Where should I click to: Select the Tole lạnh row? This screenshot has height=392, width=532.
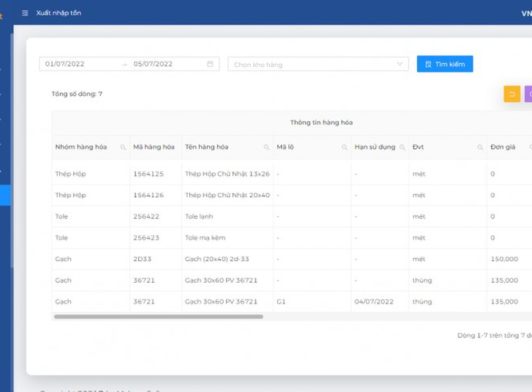[x=292, y=217]
